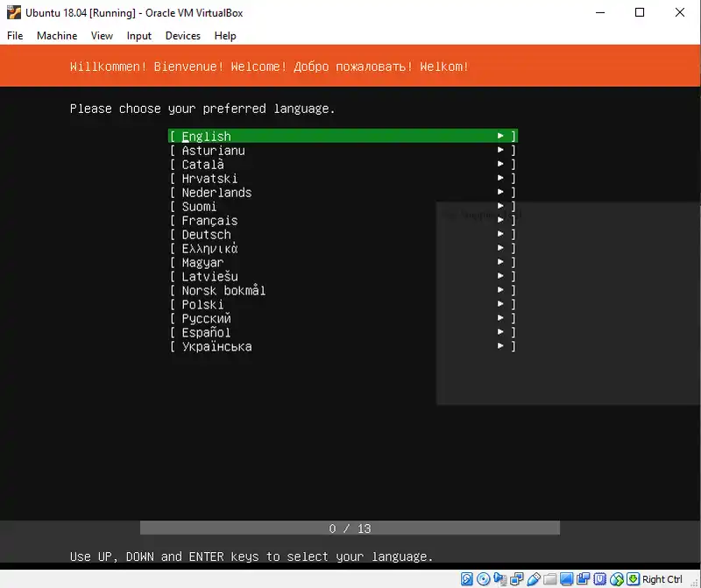Expand the Français language arrow
The height and width of the screenshot is (588, 701).
500,221
